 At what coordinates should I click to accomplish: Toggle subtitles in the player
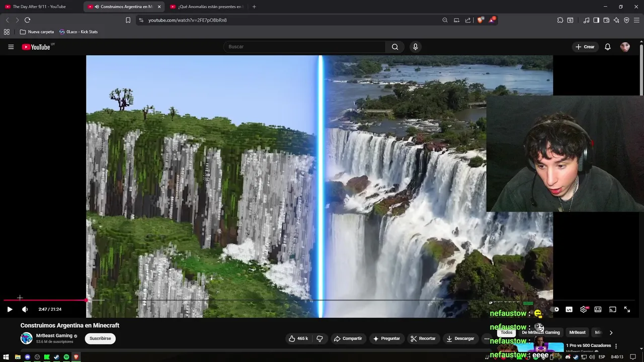coord(569,309)
